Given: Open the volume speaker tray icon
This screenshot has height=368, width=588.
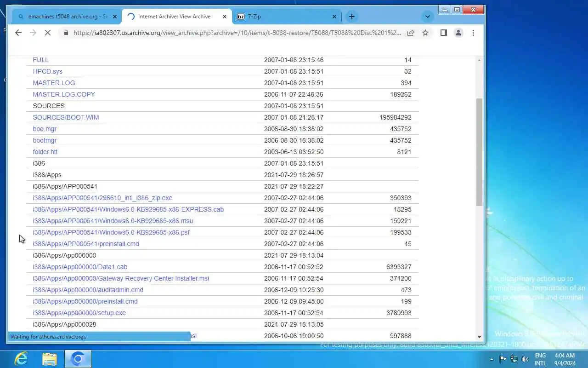Looking at the screenshot, I should click(525, 359).
